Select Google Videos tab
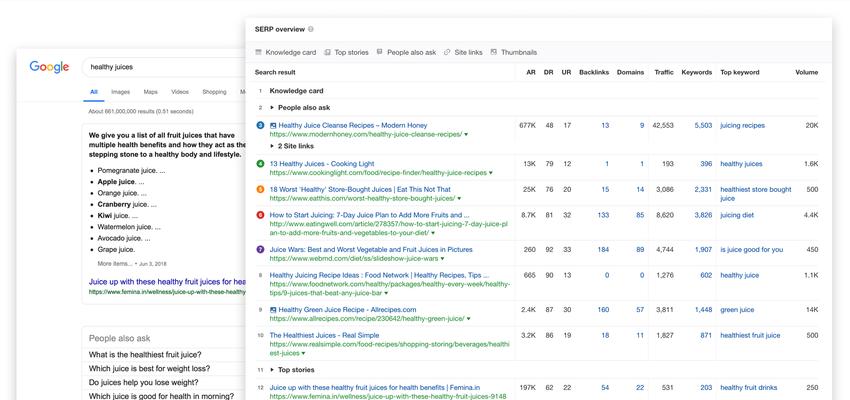 pyautogui.click(x=180, y=92)
